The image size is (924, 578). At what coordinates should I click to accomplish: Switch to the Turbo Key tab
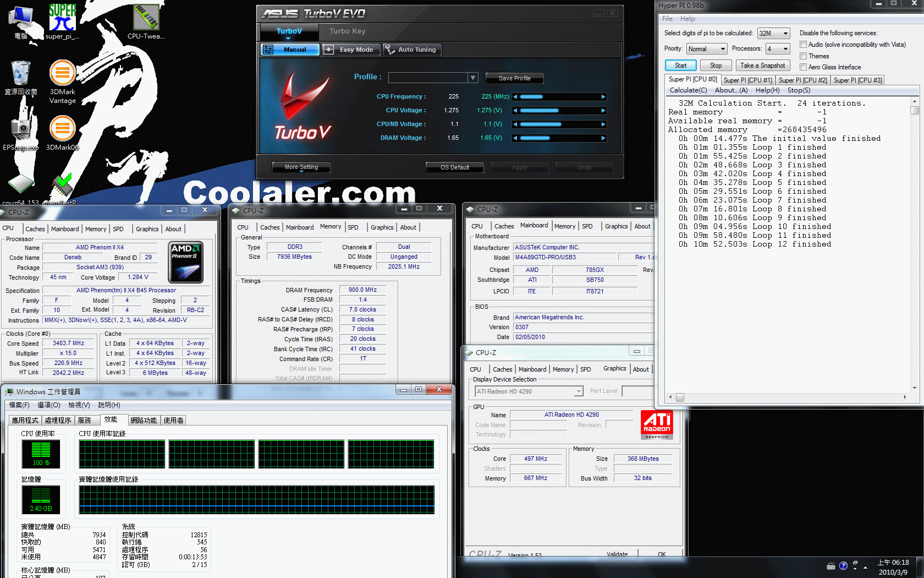(x=348, y=31)
